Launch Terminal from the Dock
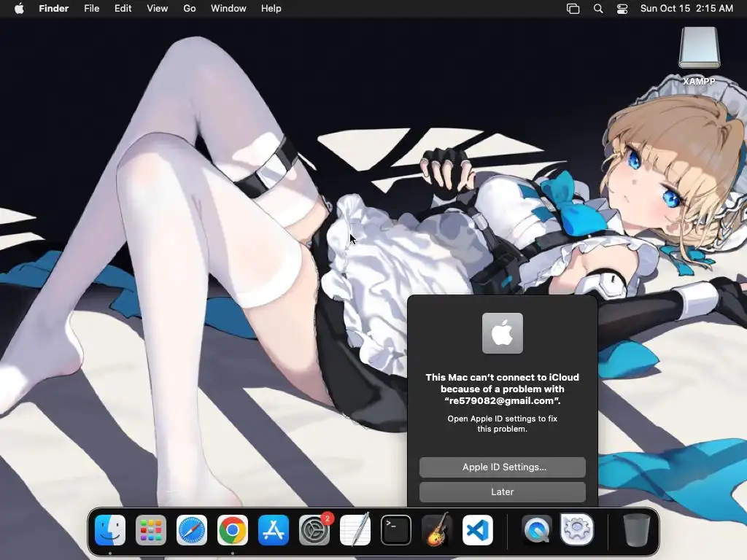The width and height of the screenshot is (747, 560). pos(396,530)
